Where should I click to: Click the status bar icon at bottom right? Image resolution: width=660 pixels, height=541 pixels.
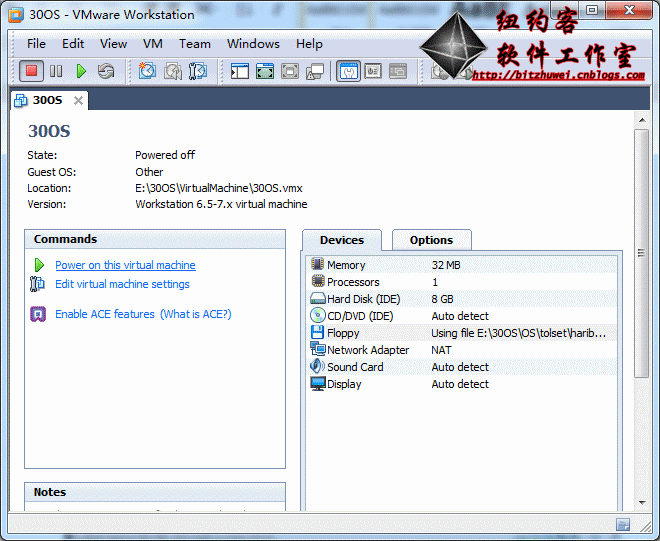click(623, 525)
